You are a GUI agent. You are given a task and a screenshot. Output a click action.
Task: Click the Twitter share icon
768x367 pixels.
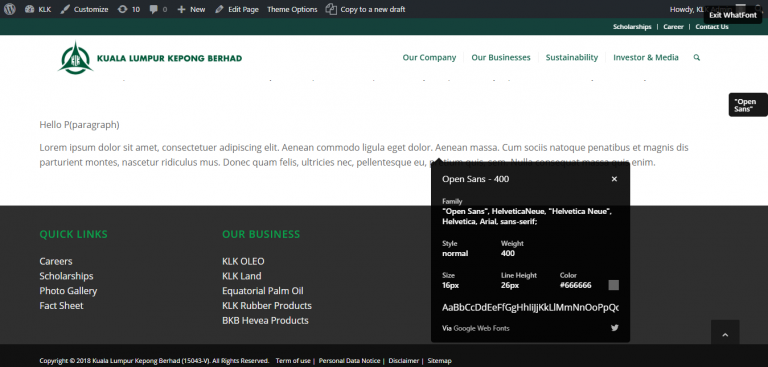615,328
